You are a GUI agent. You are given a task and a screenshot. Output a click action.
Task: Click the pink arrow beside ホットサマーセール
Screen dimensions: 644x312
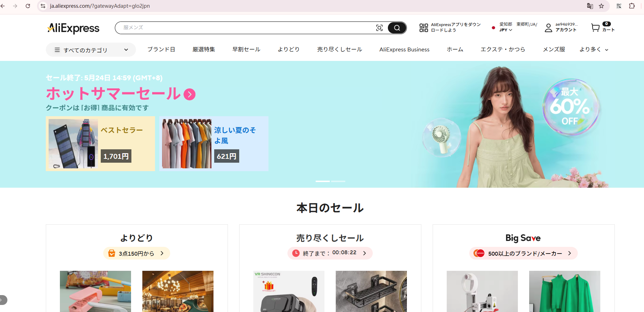tap(190, 94)
